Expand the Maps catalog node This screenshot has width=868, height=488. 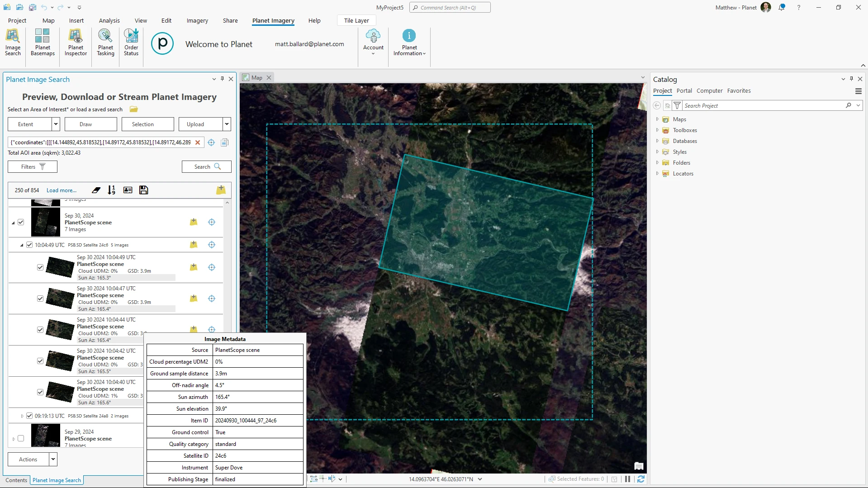tap(657, 119)
